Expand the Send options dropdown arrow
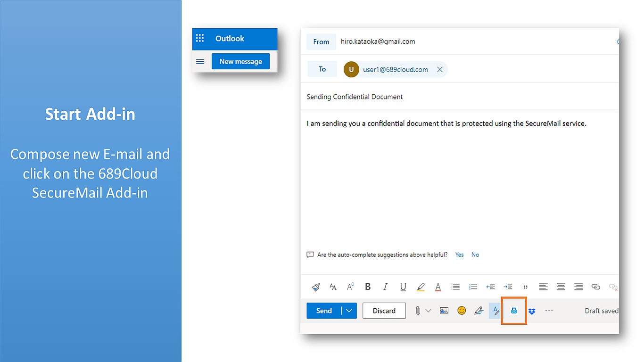Image resolution: width=644 pixels, height=362 pixels. click(349, 311)
